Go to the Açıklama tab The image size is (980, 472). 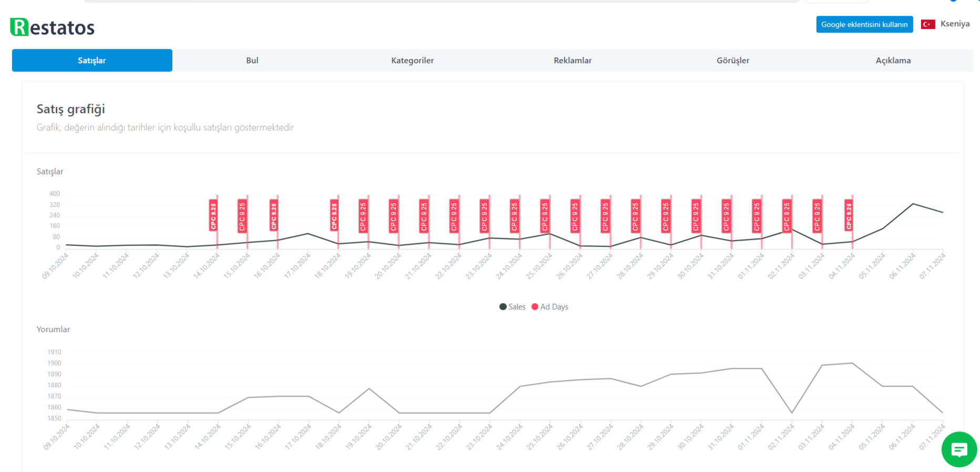click(893, 61)
